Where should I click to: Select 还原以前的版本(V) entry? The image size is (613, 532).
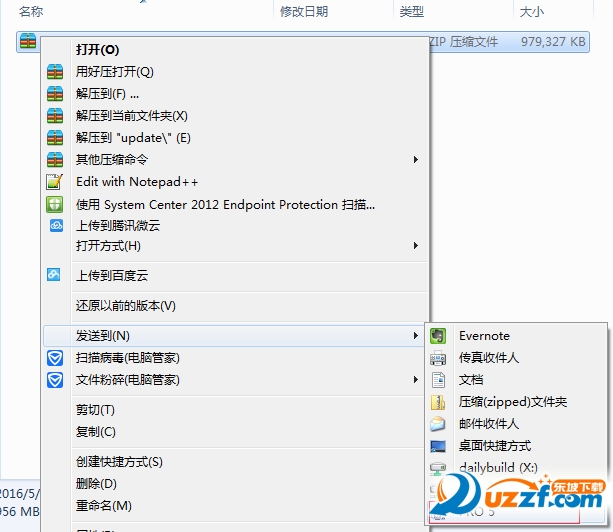point(235,306)
